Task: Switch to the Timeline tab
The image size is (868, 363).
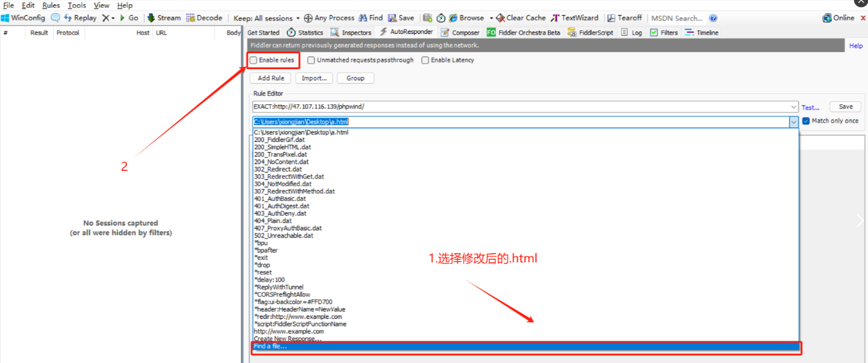Action: 701,33
